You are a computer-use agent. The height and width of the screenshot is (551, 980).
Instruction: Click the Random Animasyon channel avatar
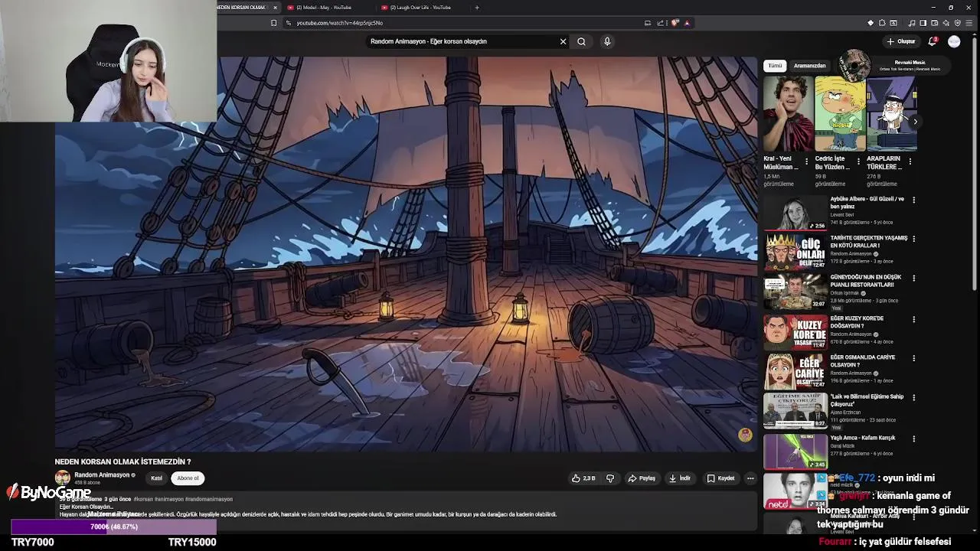coord(62,478)
